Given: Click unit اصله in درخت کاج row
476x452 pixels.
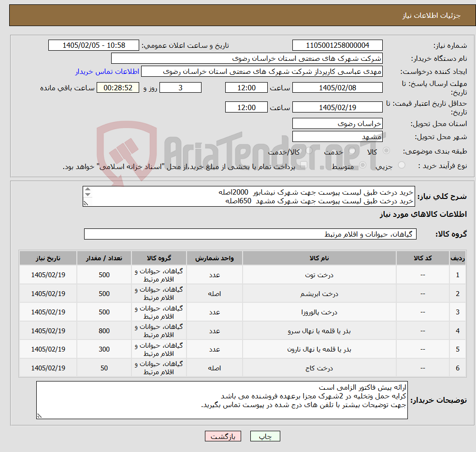Looking at the screenshot, I should click(x=215, y=368).
